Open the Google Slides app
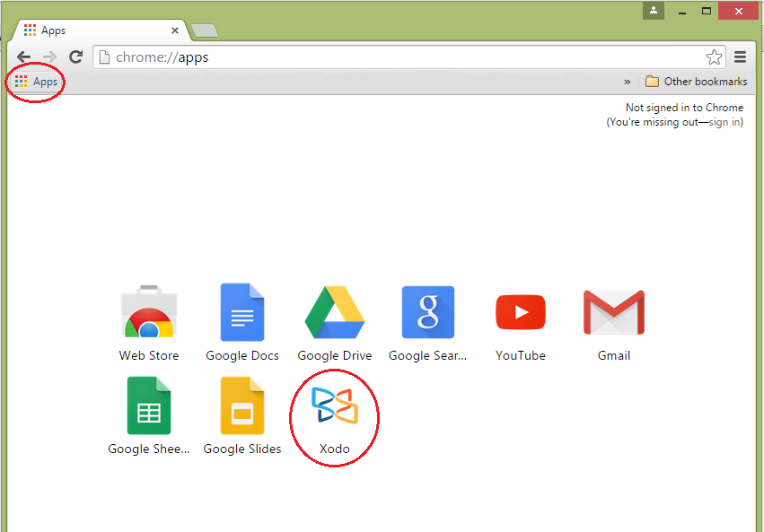The image size is (764, 532). (x=242, y=416)
